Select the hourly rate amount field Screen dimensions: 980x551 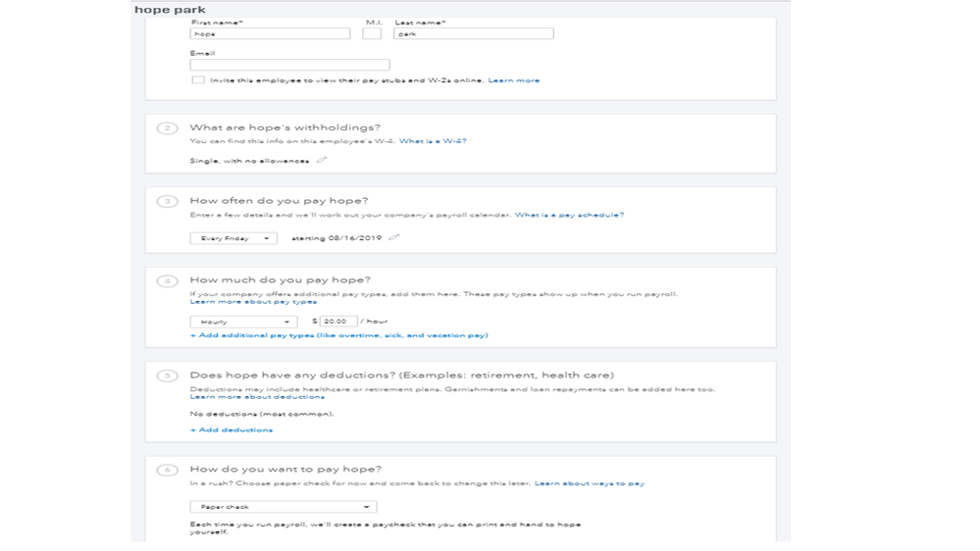(x=337, y=322)
